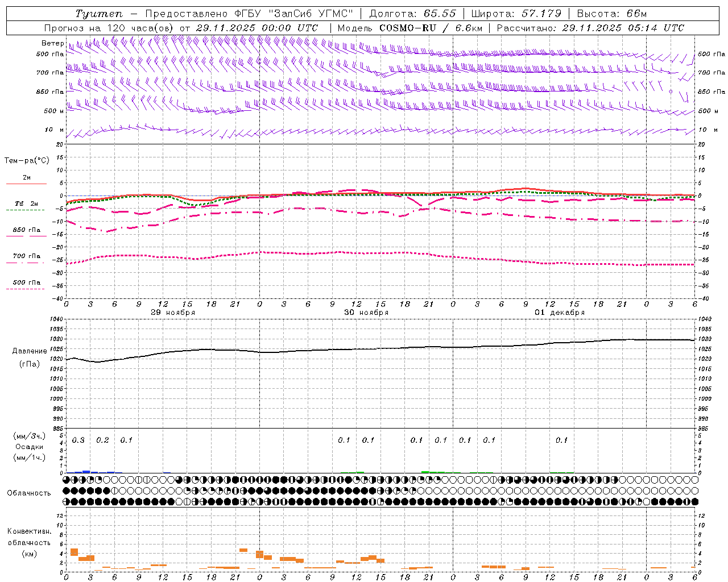Click the Давление panel label

coord(30,351)
